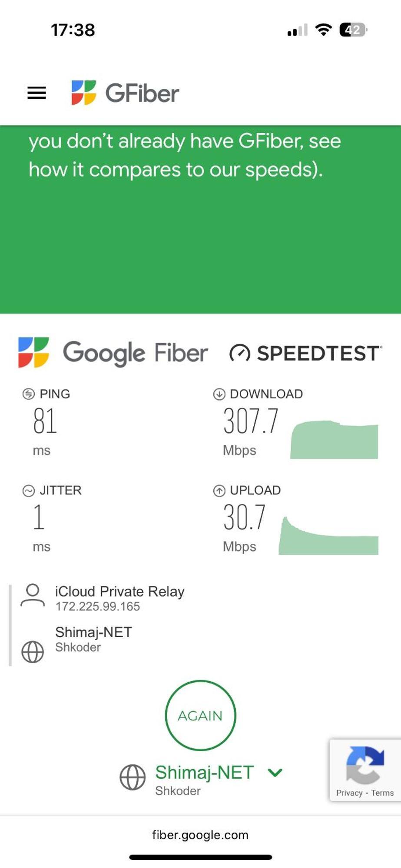
Task: Tap the GFiber logo in header
Action: point(125,93)
